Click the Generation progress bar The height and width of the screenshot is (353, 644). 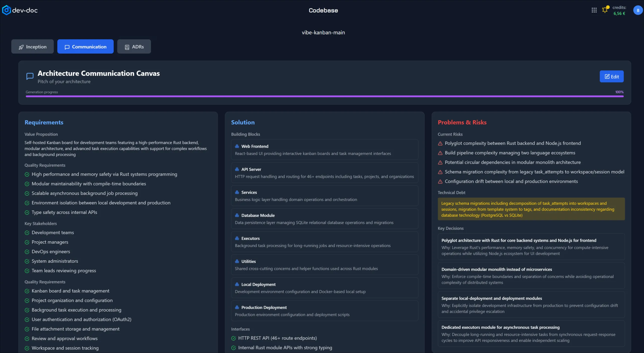click(x=325, y=96)
